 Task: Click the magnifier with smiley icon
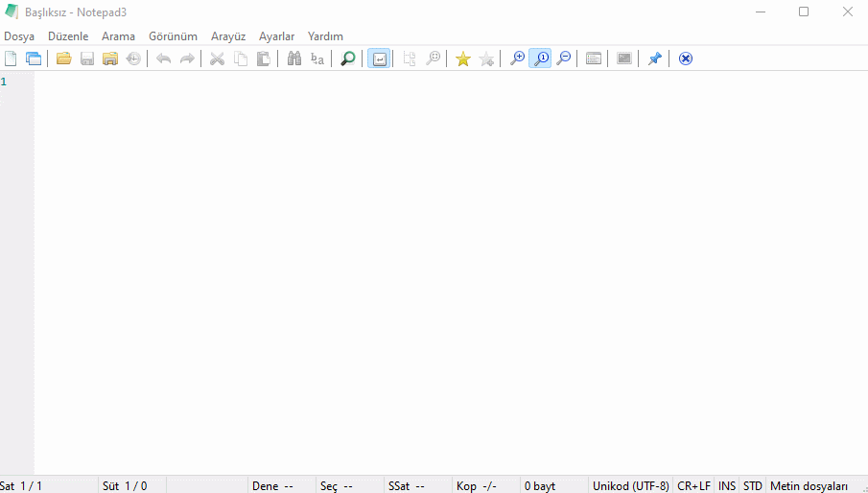(x=433, y=59)
